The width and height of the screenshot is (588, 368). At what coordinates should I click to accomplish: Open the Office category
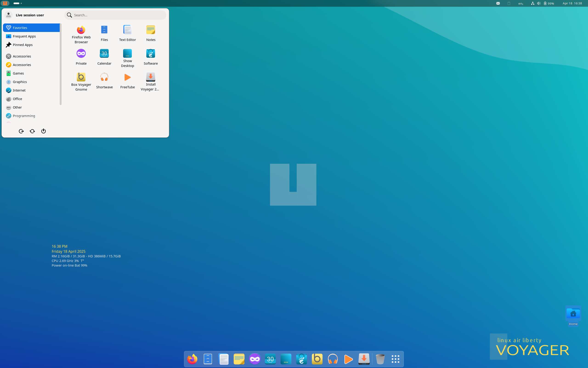[31, 99]
